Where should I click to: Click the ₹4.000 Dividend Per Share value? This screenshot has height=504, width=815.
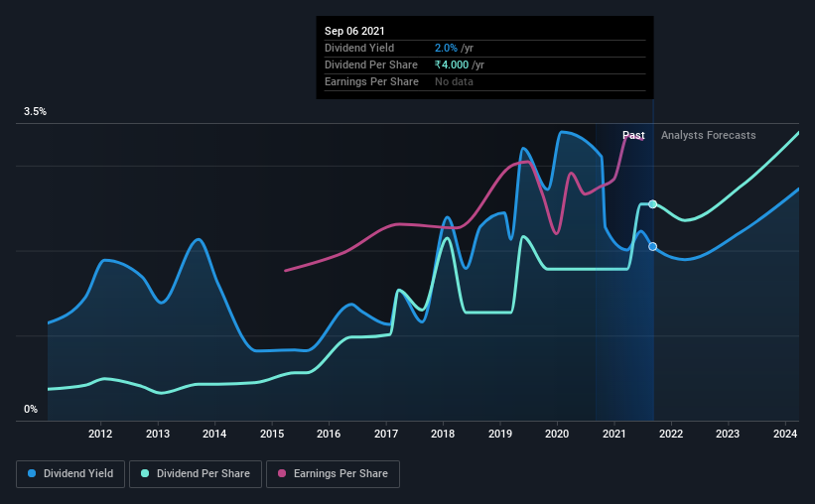452,64
